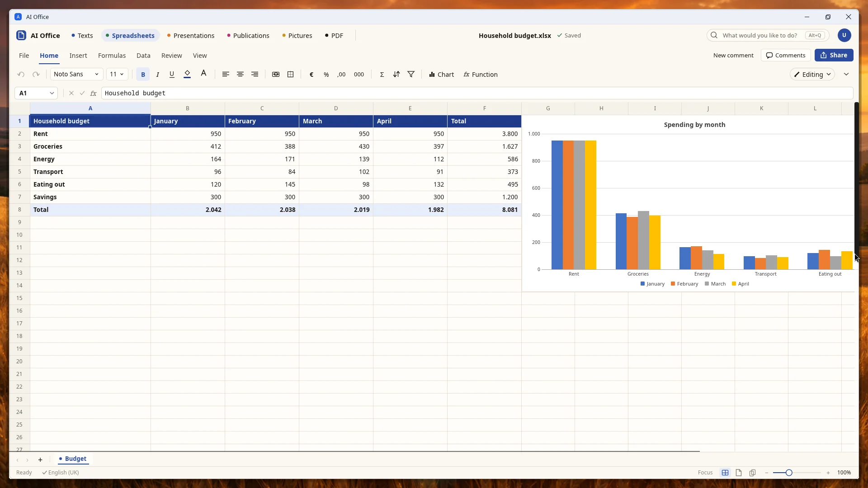Open the font size 11 dropdown
868x488 pixels.
(x=117, y=74)
